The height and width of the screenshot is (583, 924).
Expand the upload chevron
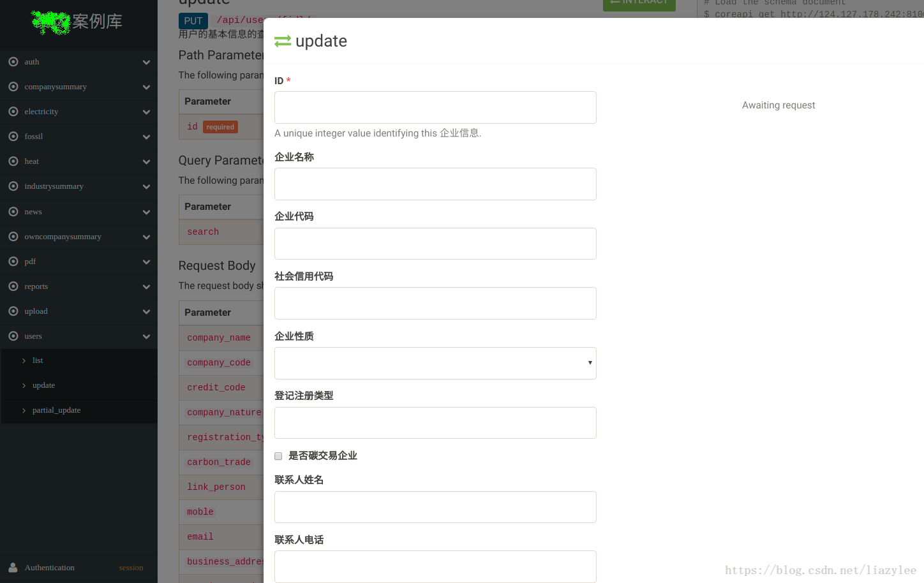point(147,312)
